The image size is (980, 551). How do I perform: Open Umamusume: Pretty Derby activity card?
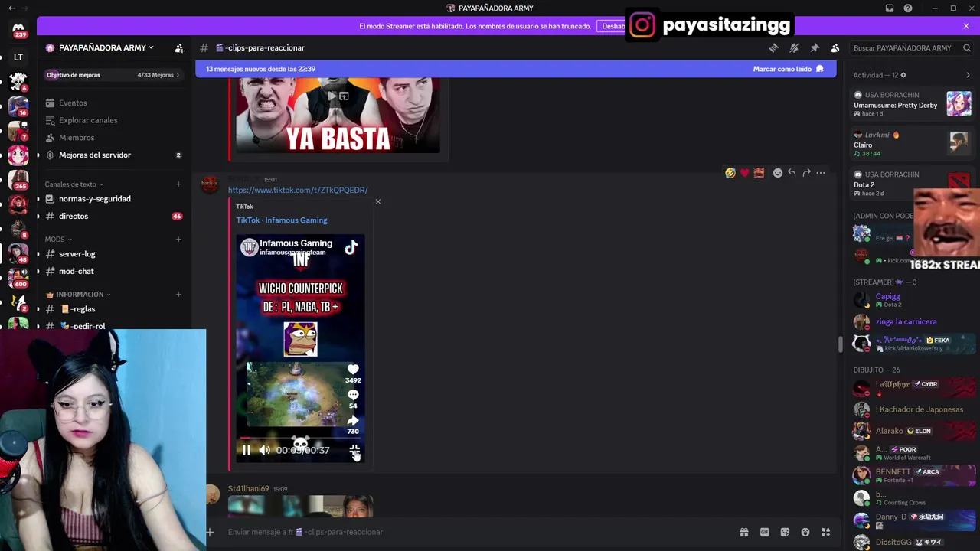(913, 104)
